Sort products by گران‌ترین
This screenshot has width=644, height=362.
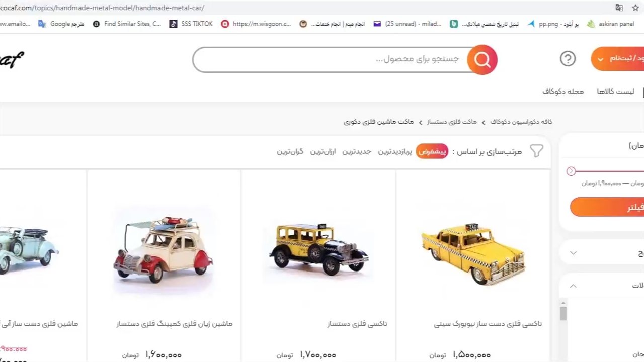[x=290, y=151]
